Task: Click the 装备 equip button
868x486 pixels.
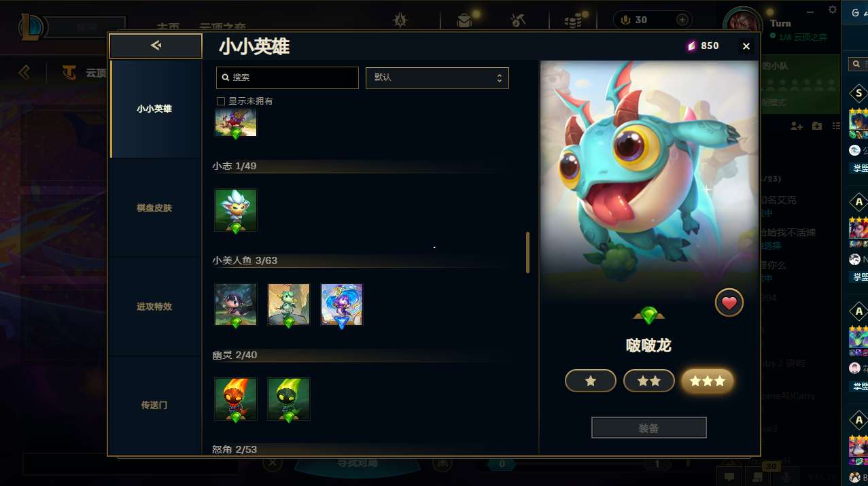Action: click(x=649, y=428)
